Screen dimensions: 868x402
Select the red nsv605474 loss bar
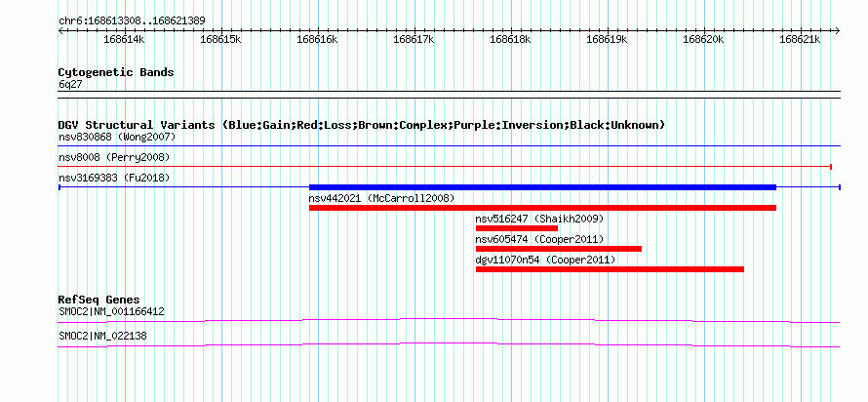click(559, 249)
